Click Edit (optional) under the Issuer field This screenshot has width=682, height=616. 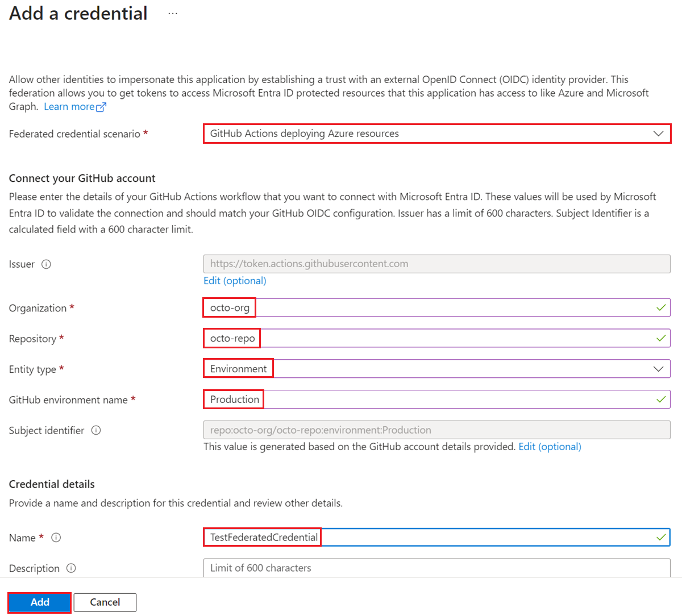[235, 280]
